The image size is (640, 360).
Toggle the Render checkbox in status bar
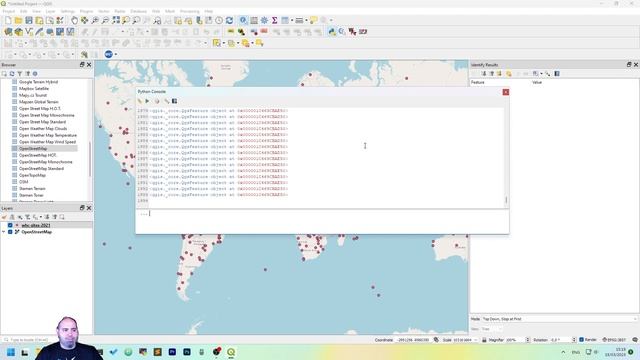click(x=582, y=340)
